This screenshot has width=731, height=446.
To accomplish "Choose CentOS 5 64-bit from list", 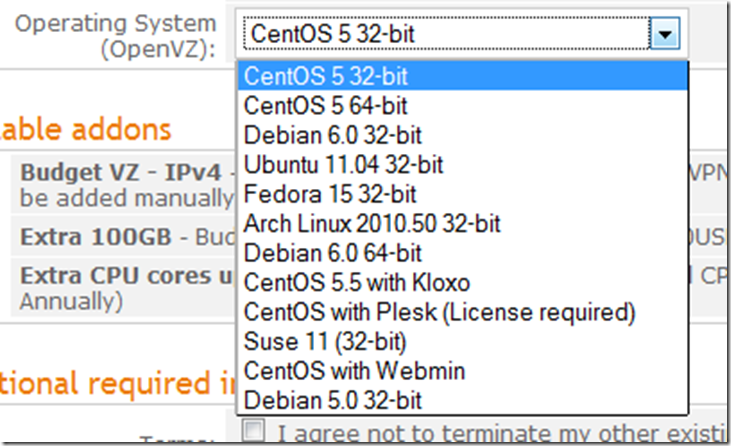I will click(x=462, y=105).
